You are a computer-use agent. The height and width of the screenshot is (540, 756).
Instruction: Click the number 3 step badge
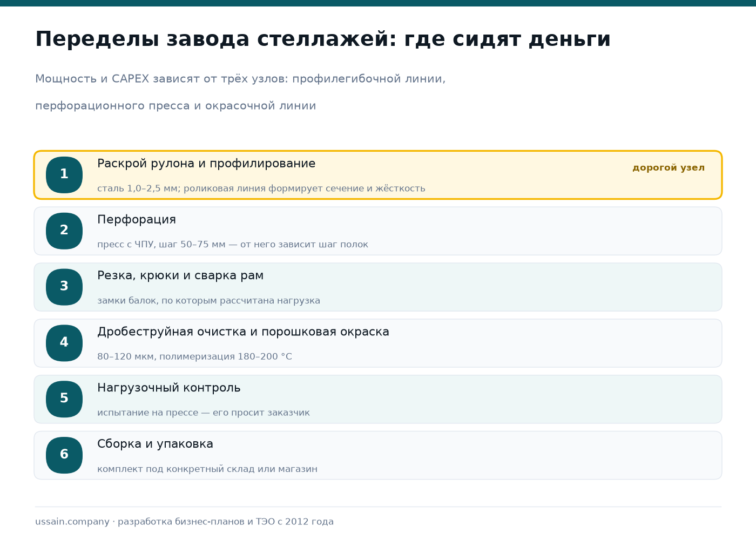[64, 287]
